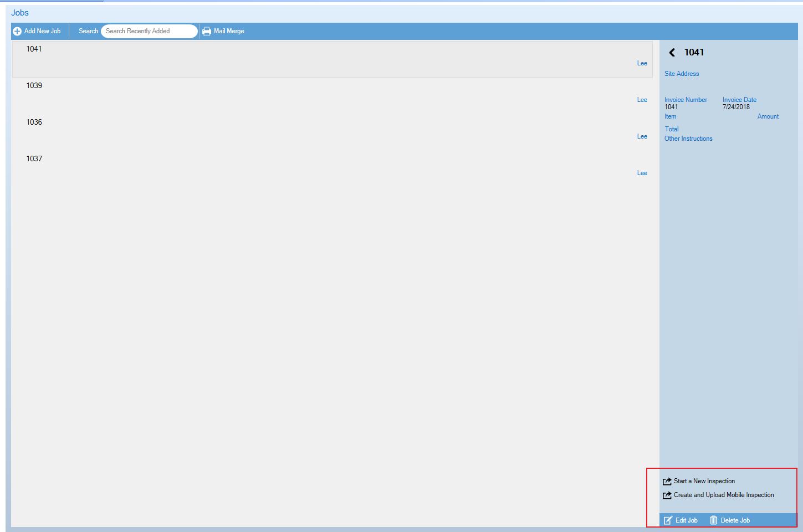Screen dimensions: 803x532
Task: Click the Amount column label
Action: point(768,116)
